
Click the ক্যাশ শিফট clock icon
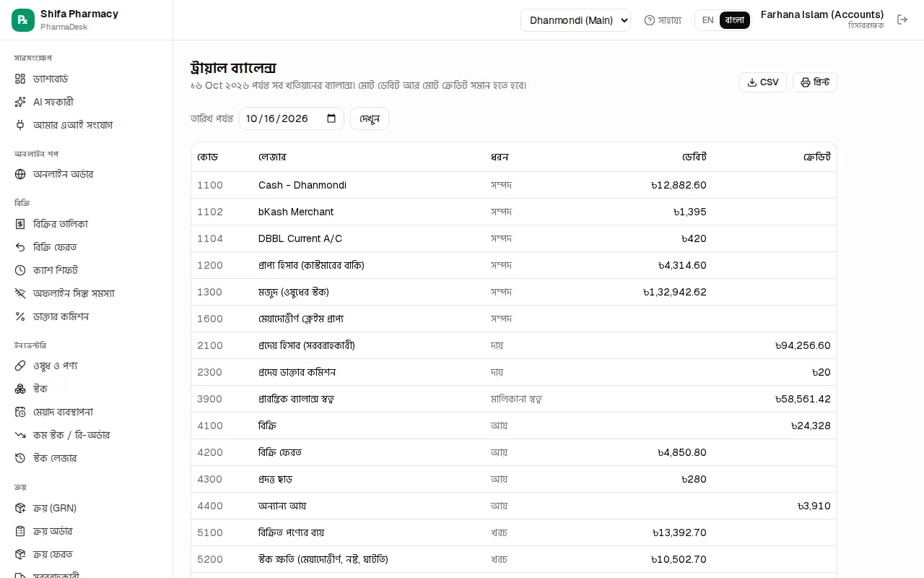point(20,270)
